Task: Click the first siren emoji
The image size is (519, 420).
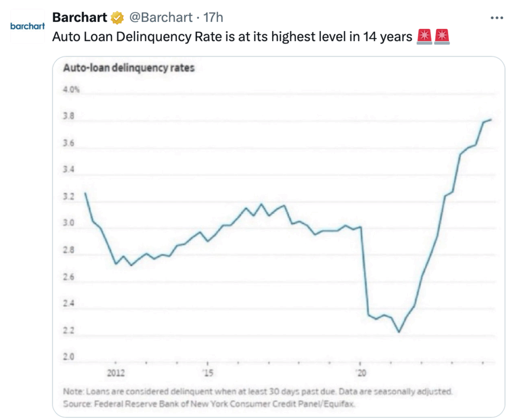Action: 424,37
